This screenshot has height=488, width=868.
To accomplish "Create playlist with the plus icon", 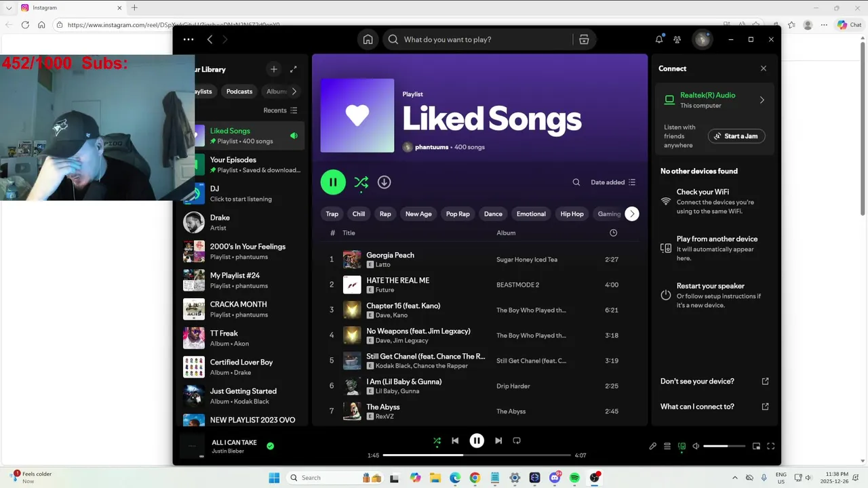I will coord(274,69).
